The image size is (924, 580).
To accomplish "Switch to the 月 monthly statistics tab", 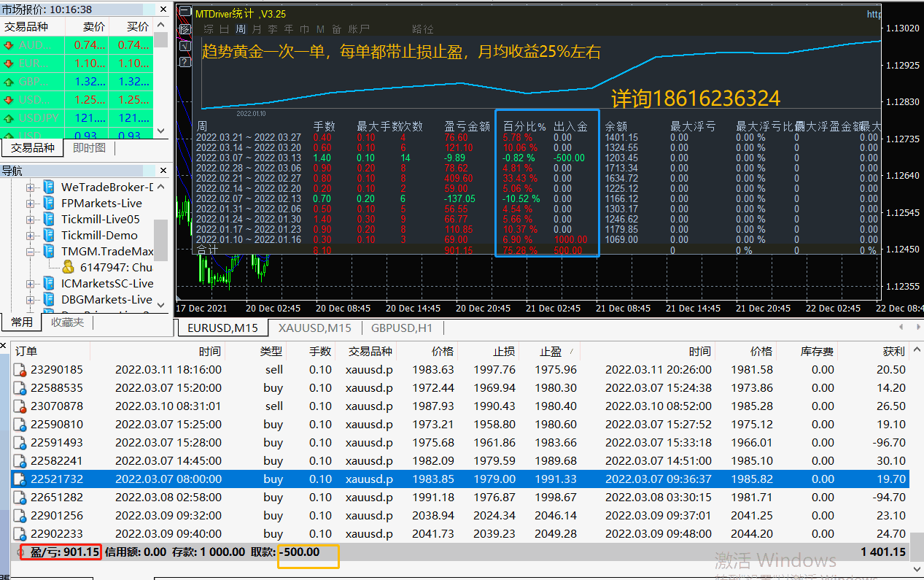I will (256, 30).
